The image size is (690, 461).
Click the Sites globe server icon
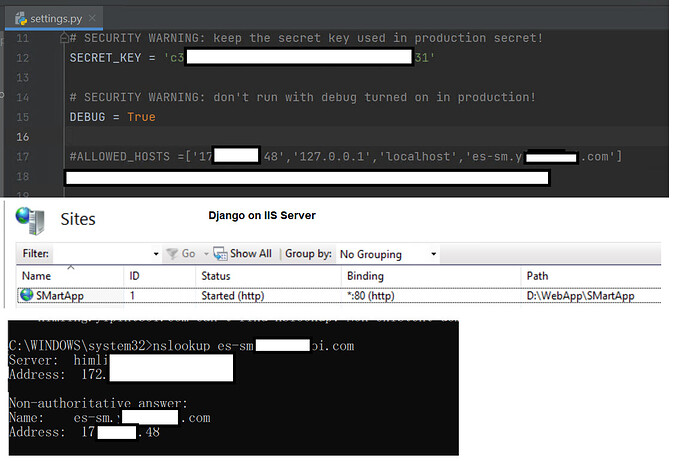point(30,220)
